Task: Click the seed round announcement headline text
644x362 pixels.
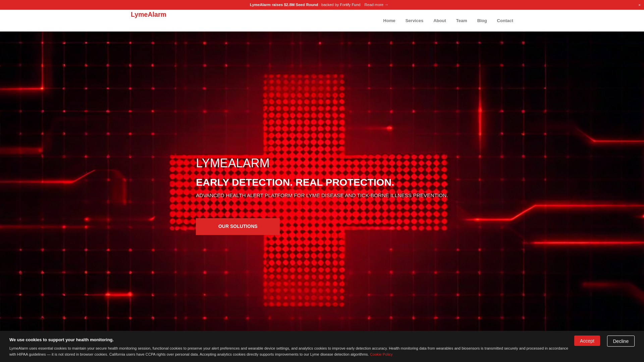Action: pyautogui.click(x=284, y=5)
